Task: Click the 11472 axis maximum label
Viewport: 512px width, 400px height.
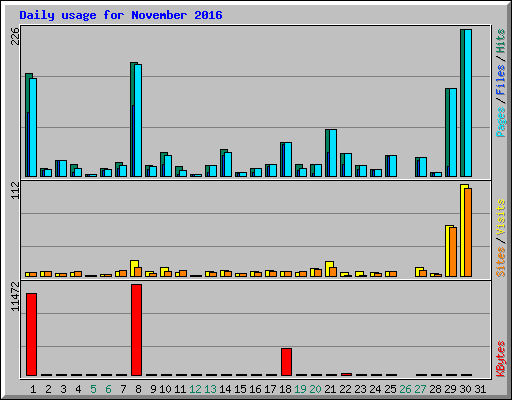Action: (x=15, y=296)
